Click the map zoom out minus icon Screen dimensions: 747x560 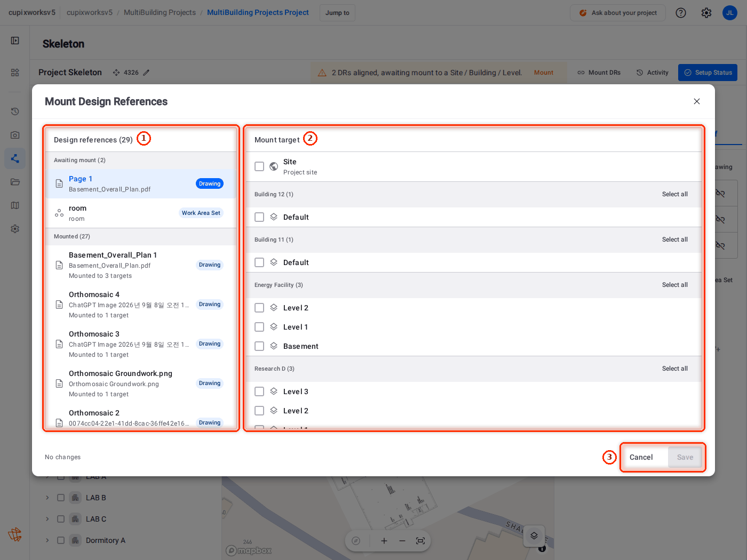pos(402,541)
